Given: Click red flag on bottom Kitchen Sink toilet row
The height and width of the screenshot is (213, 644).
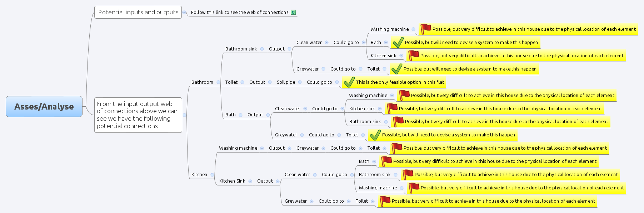Looking at the screenshot, I should [x=384, y=201].
